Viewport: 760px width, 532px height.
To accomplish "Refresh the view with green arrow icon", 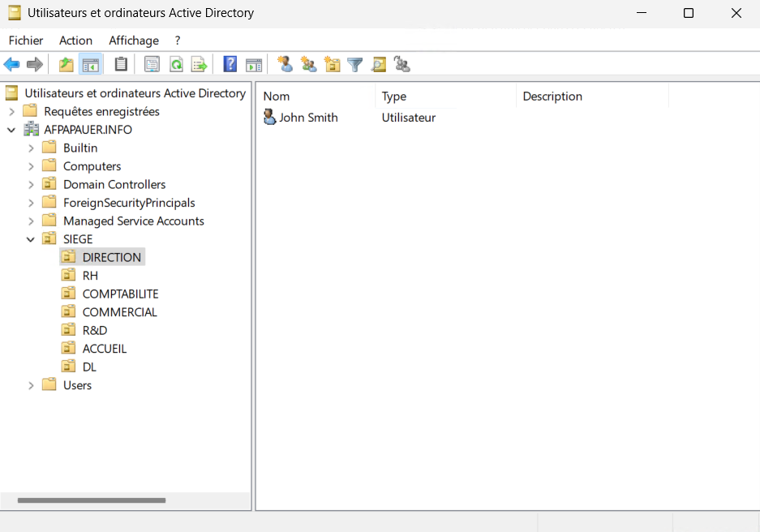I will [x=175, y=65].
